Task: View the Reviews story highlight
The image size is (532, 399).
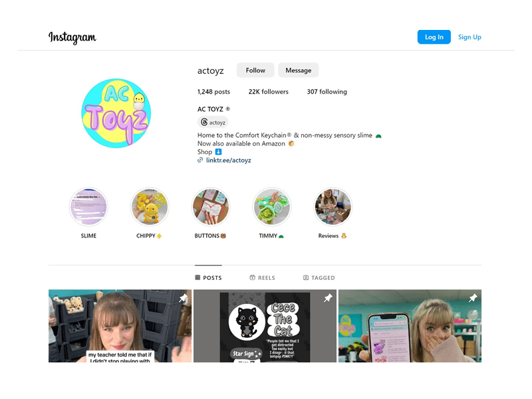Action: 333,207
